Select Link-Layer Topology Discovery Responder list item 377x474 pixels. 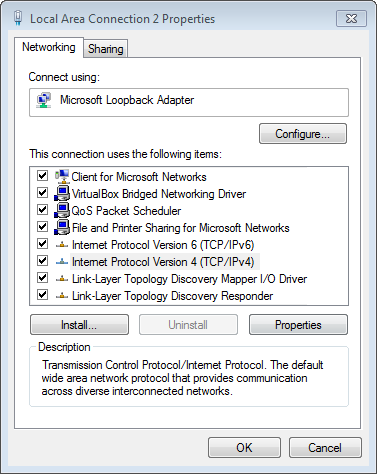(173, 296)
